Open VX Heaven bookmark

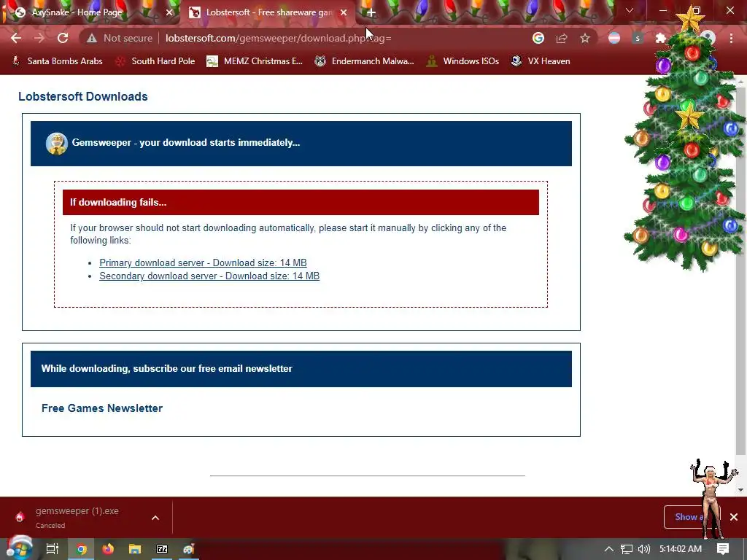[x=541, y=61]
